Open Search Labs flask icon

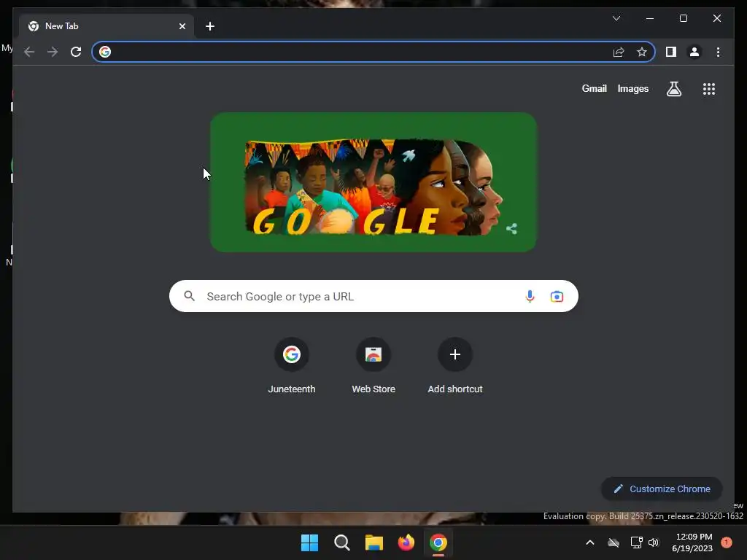pyautogui.click(x=673, y=89)
